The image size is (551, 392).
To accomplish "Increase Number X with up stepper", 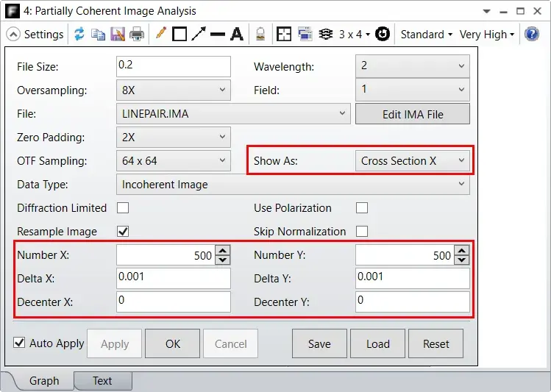I will coord(223,251).
